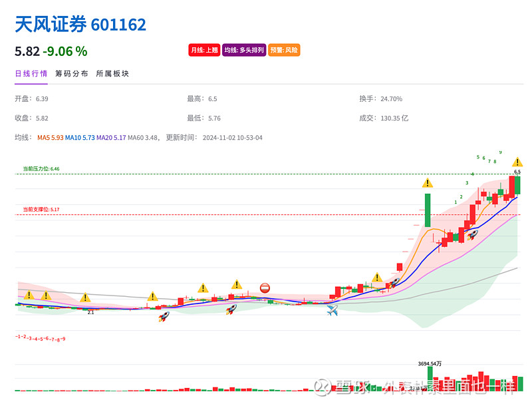Click the 最低 5.76 value
The image size is (532, 404).
point(214,118)
